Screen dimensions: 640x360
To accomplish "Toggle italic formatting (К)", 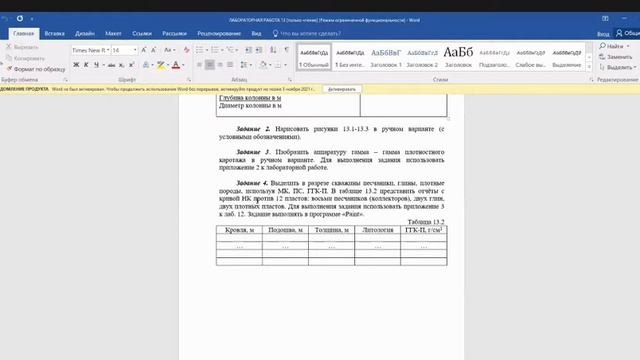I will (86, 64).
